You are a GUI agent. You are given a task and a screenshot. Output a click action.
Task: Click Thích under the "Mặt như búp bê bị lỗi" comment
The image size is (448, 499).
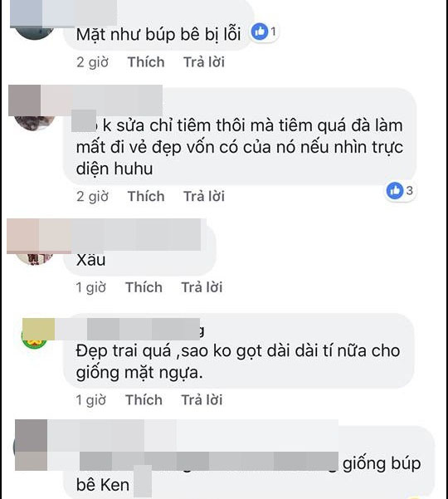(x=146, y=62)
